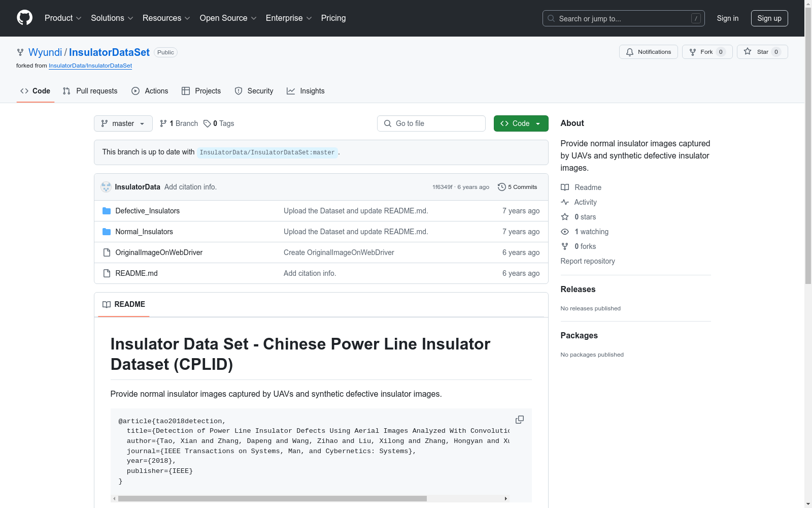Screen dimensions: 812x508
Task: Expand the Solutions menu
Action: [112, 18]
